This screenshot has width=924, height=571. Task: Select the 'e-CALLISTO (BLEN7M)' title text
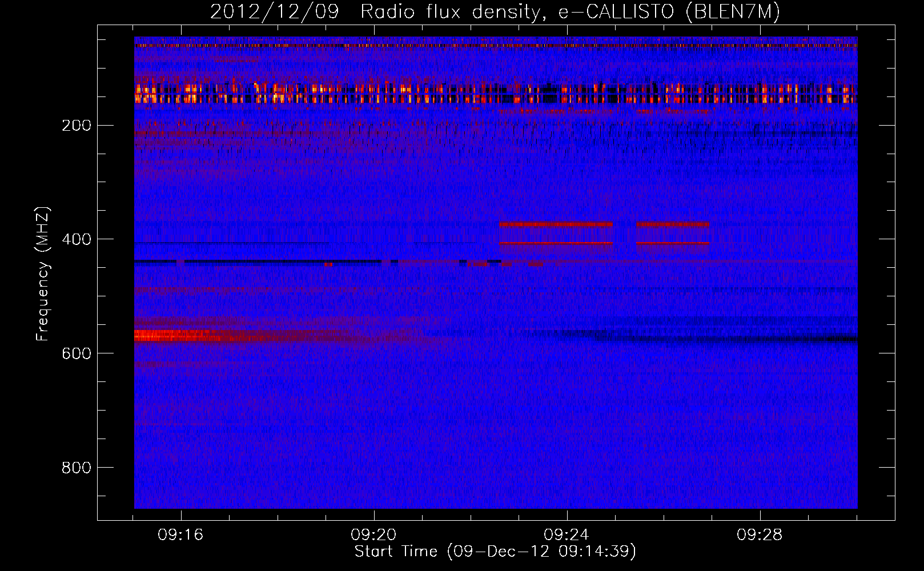pos(669,12)
